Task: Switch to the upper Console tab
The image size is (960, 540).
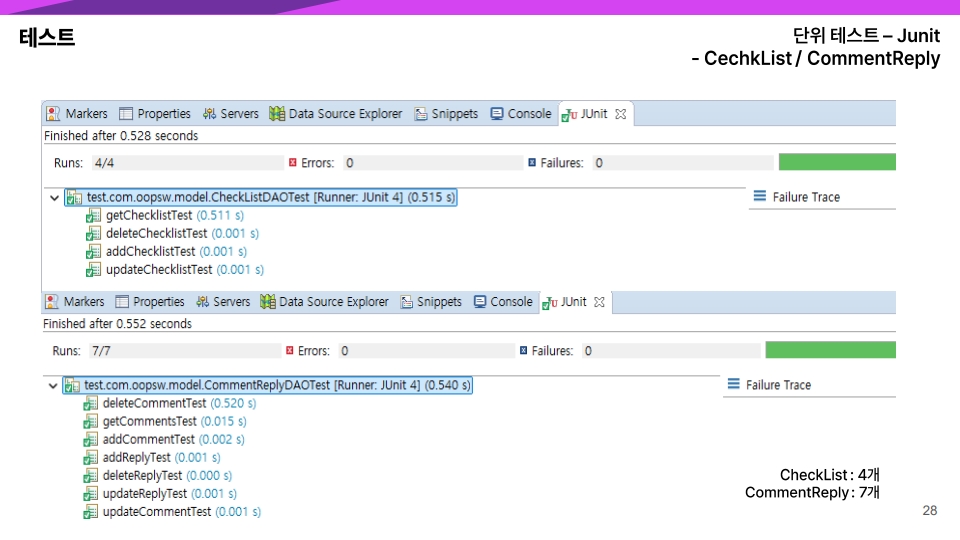Action: pyautogui.click(x=521, y=114)
